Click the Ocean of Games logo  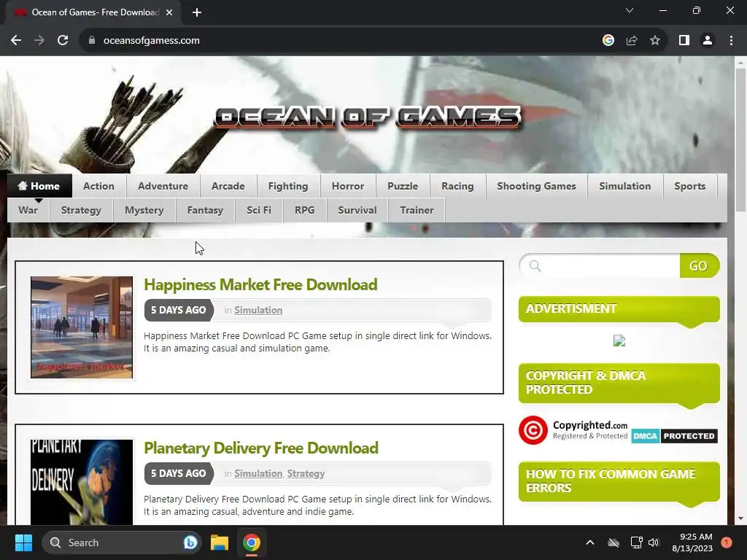pyautogui.click(x=368, y=117)
